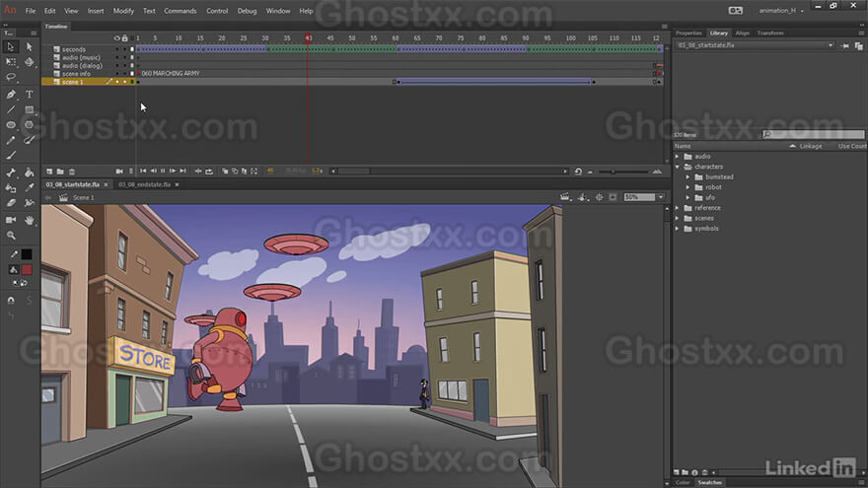This screenshot has height=488, width=868.
Task: Select the Ink Bottle tool
Action: click(x=11, y=188)
